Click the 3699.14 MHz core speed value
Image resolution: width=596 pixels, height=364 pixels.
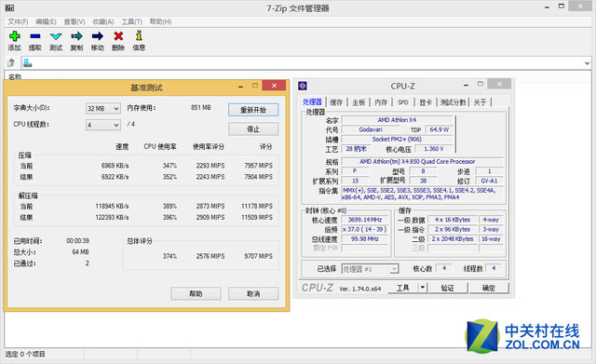[365, 220]
